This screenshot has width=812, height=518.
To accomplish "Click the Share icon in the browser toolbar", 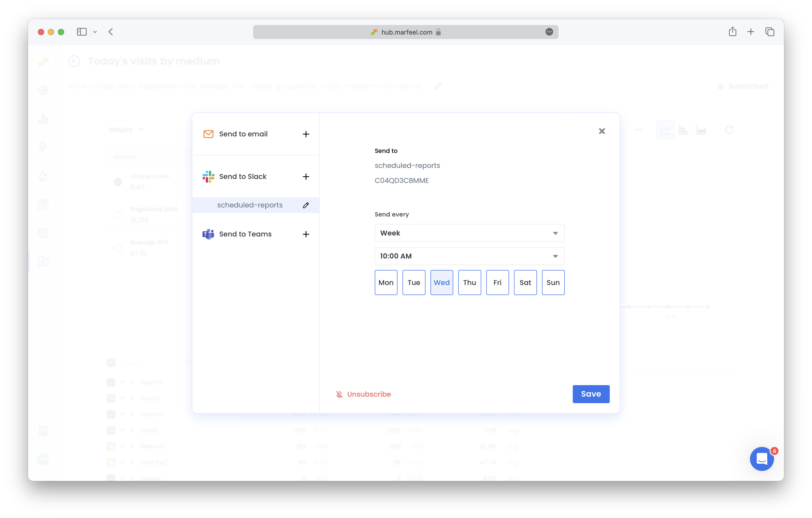I will click(732, 32).
